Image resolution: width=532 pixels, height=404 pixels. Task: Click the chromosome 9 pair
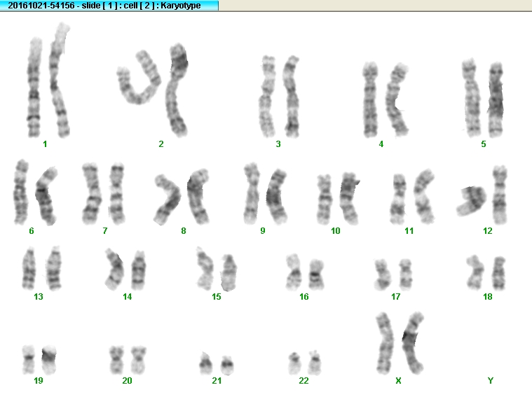click(x=266, y=193)
